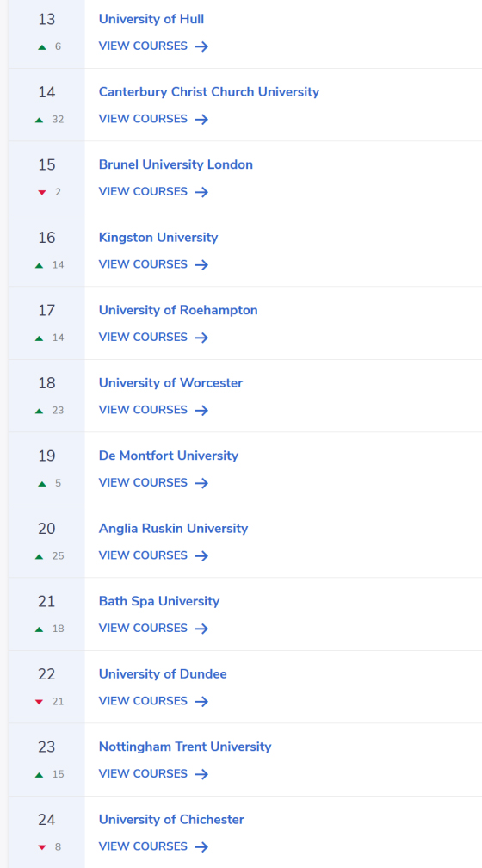The width and height of the screenshot is (482, 868).
Task: Click red down arrow for rank 22
Action: [39, 702]
